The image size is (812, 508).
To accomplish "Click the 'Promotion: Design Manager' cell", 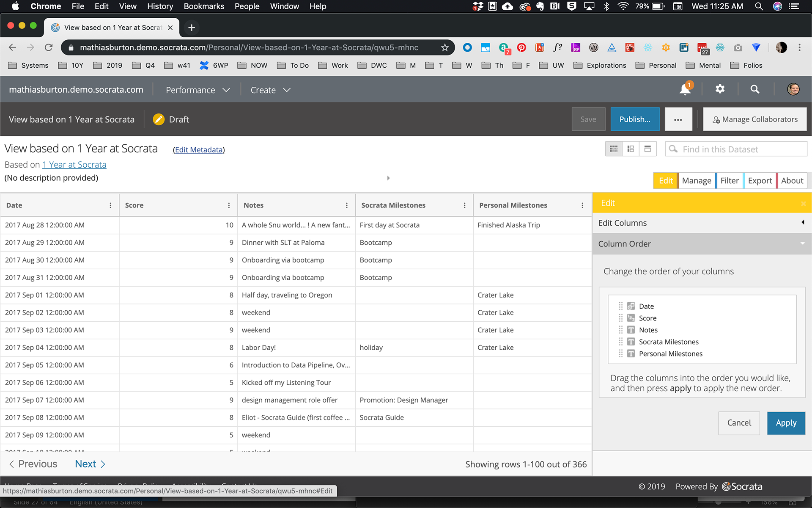I will tap(414, 400).
